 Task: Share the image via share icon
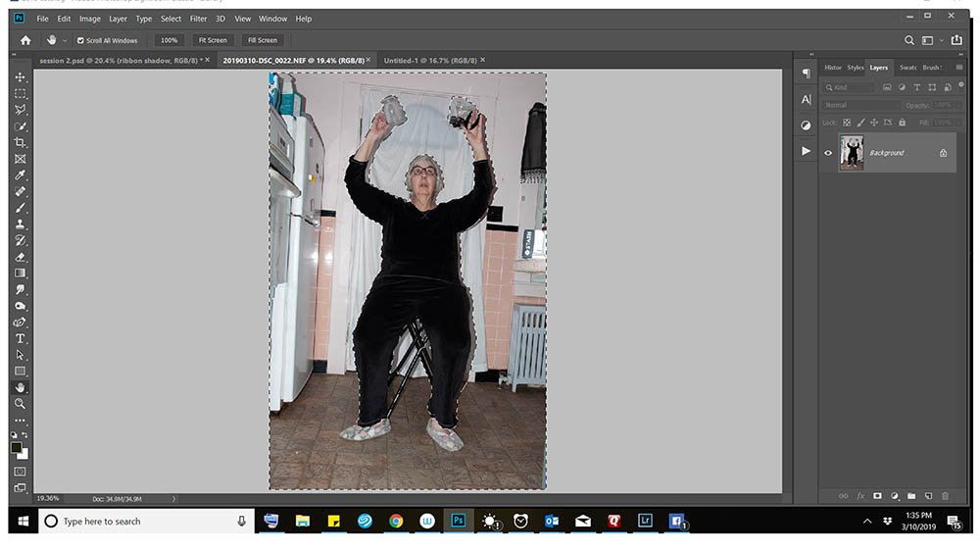point(956,40)
